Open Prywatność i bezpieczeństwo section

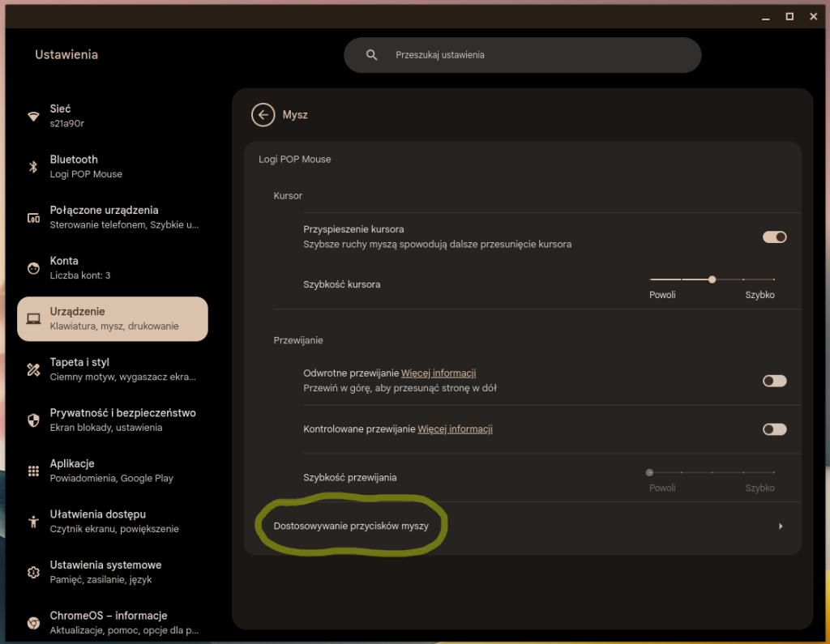click(112, 420)
